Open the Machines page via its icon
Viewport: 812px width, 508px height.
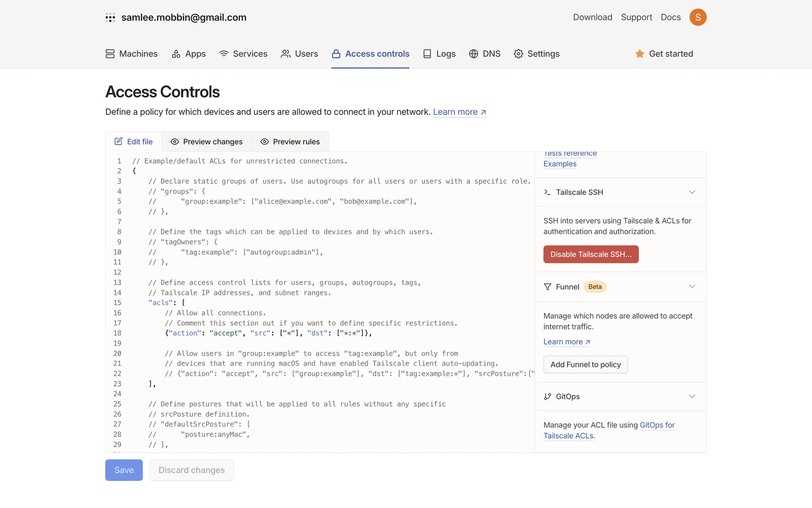pyautogui.click(x=110, y=54)
